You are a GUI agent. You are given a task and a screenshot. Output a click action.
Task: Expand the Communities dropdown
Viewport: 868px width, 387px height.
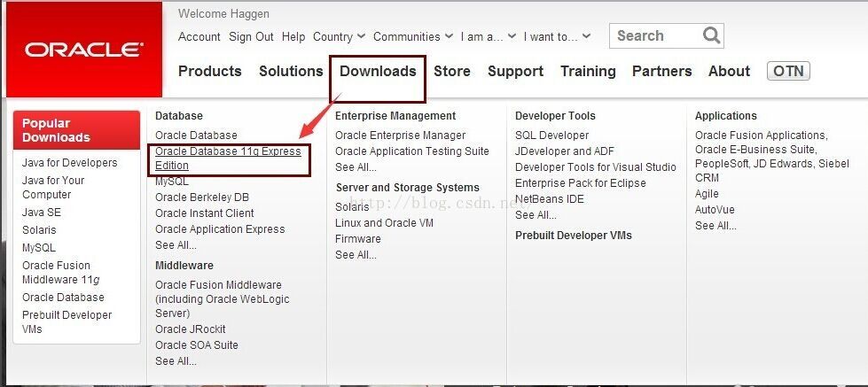pos(413,36)
